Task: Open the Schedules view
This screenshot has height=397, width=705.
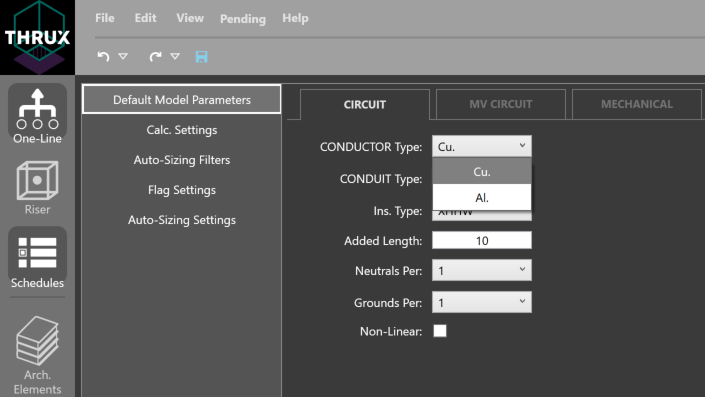Action: tap(37, 258)
